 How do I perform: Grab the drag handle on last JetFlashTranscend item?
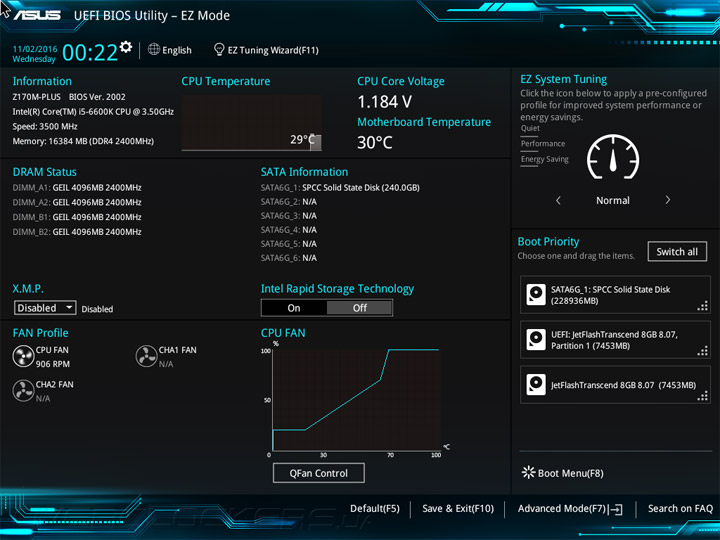703,396
